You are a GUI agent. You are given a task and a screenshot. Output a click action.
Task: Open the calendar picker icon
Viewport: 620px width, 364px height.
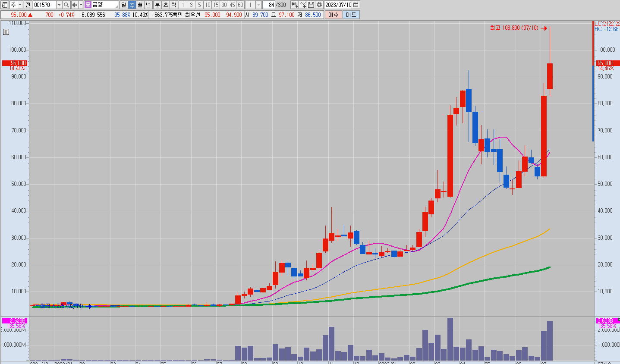(356, 5)
